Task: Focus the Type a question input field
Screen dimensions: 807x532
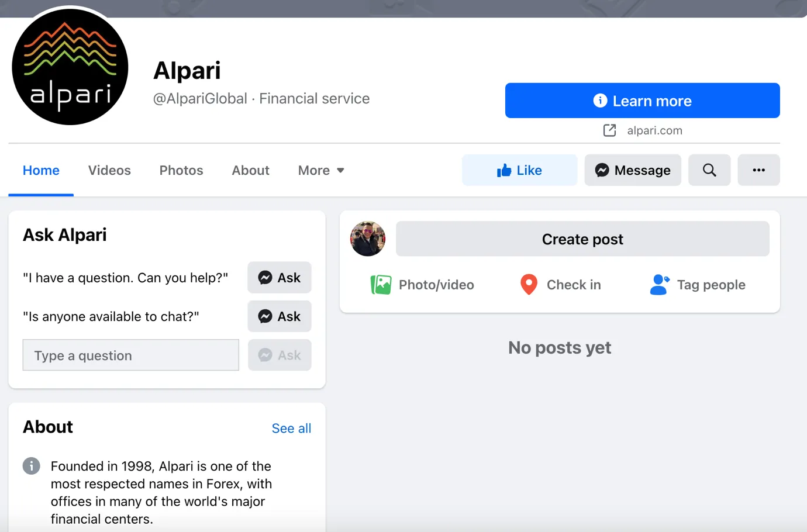Action: (x=131, y=355)
